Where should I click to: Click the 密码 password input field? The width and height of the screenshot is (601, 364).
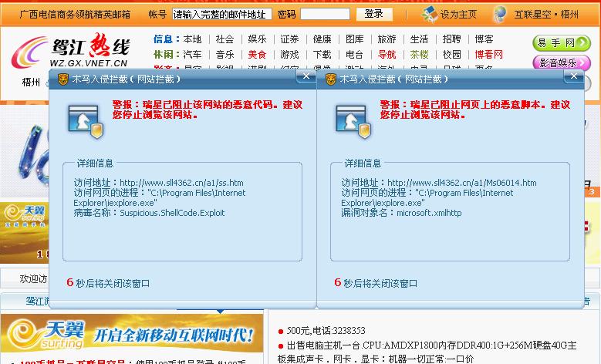[x=325, y=15]
